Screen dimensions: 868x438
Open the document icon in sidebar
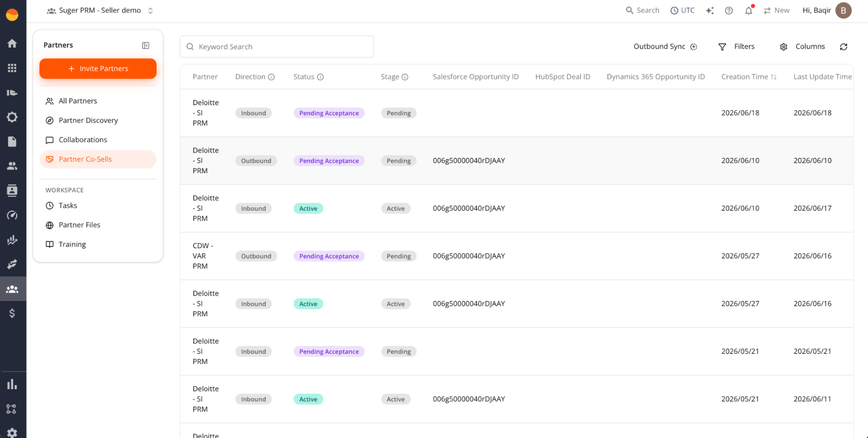(x=12, y=141)
